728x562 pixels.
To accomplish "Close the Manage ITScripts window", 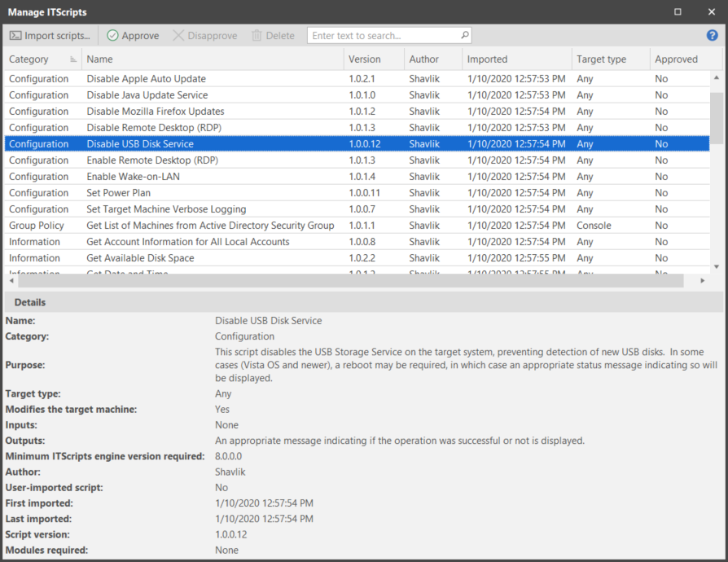I will (x=711, y=11).
